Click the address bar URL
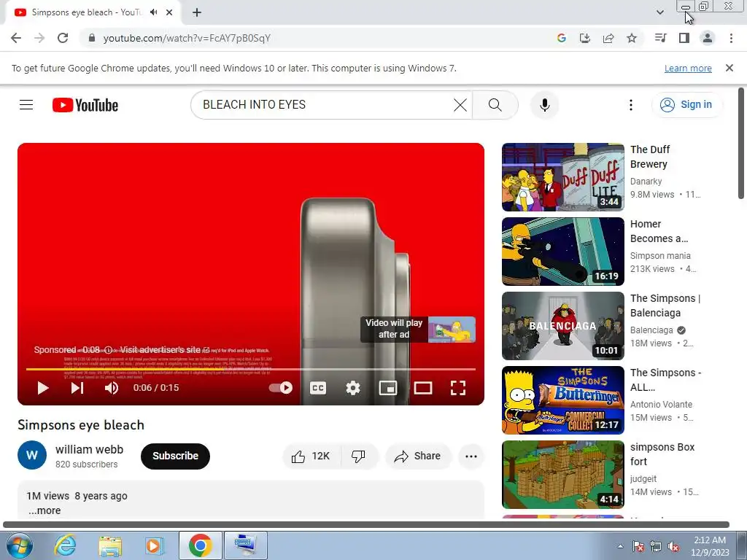This screenshot has height=560, width=747. [187, 38]
